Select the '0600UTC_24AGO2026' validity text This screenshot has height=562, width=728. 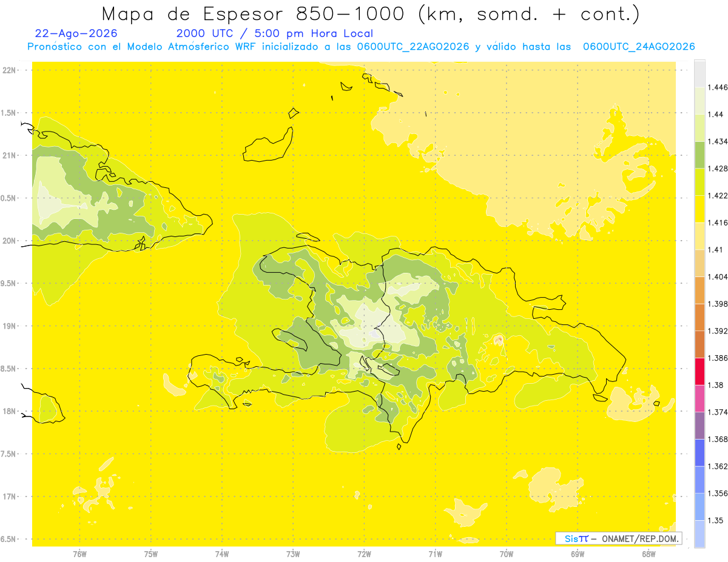[x=638, y=47]
